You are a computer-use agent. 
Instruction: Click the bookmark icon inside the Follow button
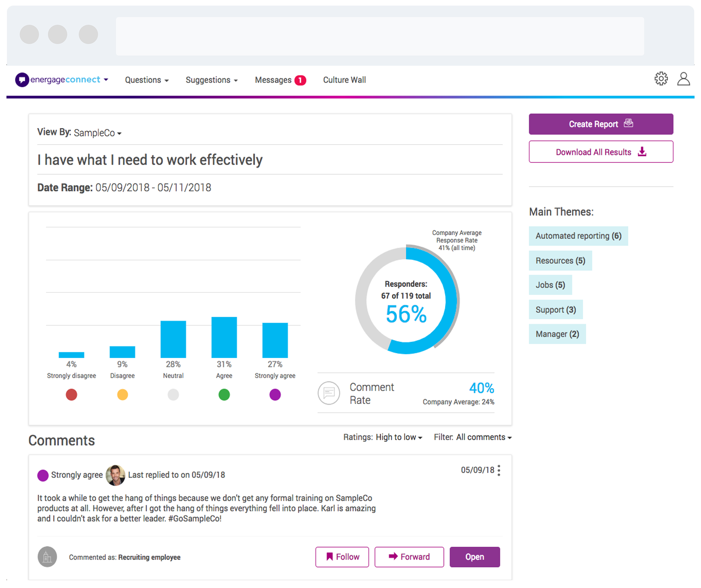tap(330, 557)
